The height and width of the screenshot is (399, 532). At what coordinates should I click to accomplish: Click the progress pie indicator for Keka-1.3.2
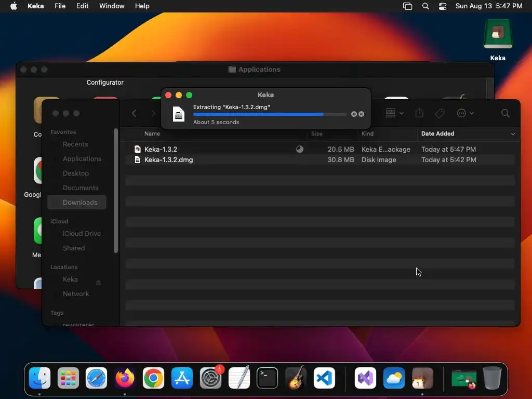tap(300, 149)
